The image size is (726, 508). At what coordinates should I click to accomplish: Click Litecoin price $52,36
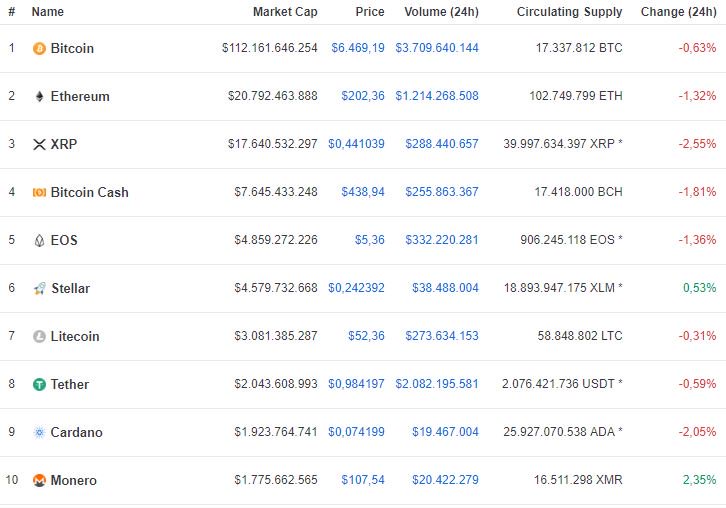[x=366, y=336]
